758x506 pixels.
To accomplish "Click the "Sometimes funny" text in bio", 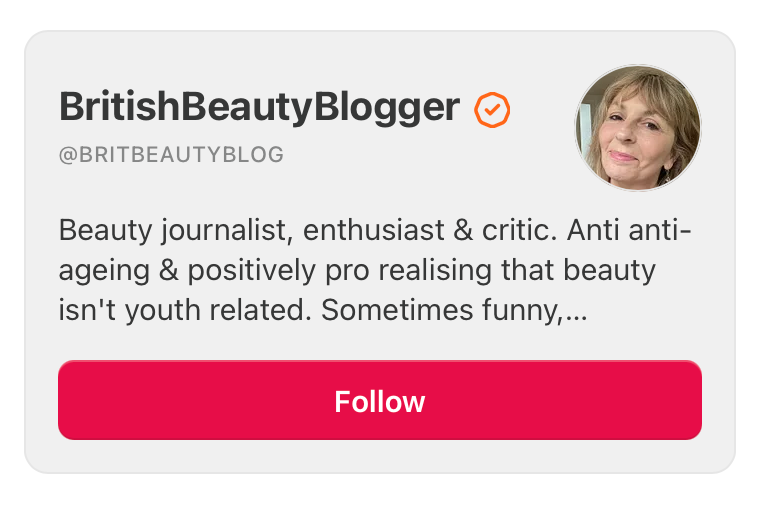I will [441, 311].
